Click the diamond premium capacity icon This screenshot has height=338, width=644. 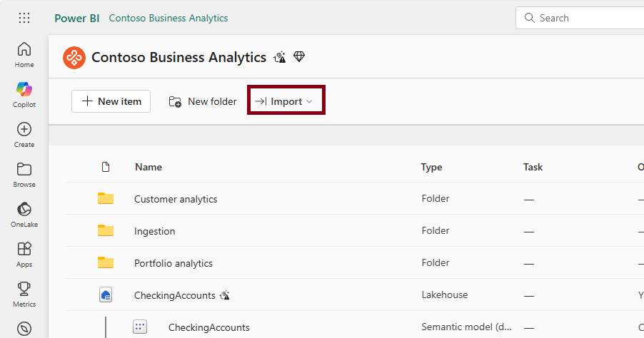coord(299,56)
